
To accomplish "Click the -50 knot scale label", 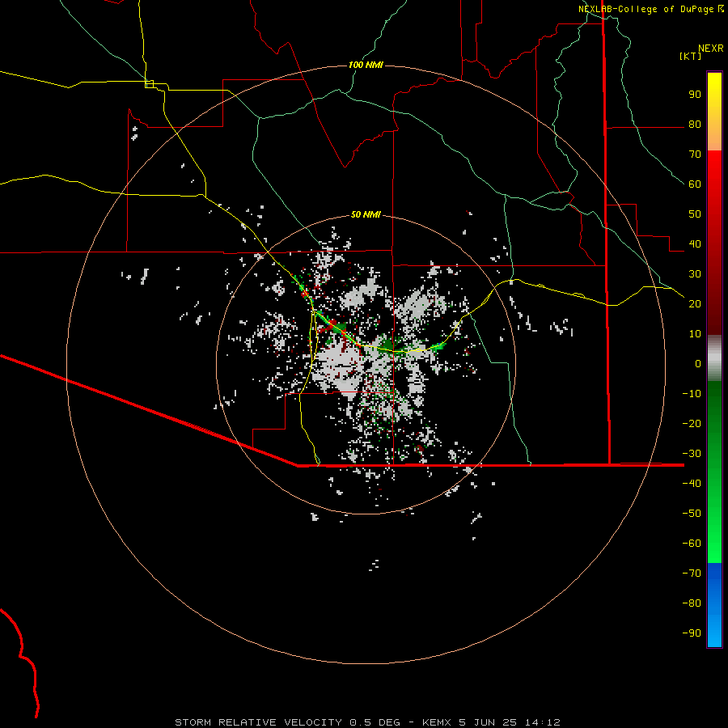I will click(x=692, y=513).
